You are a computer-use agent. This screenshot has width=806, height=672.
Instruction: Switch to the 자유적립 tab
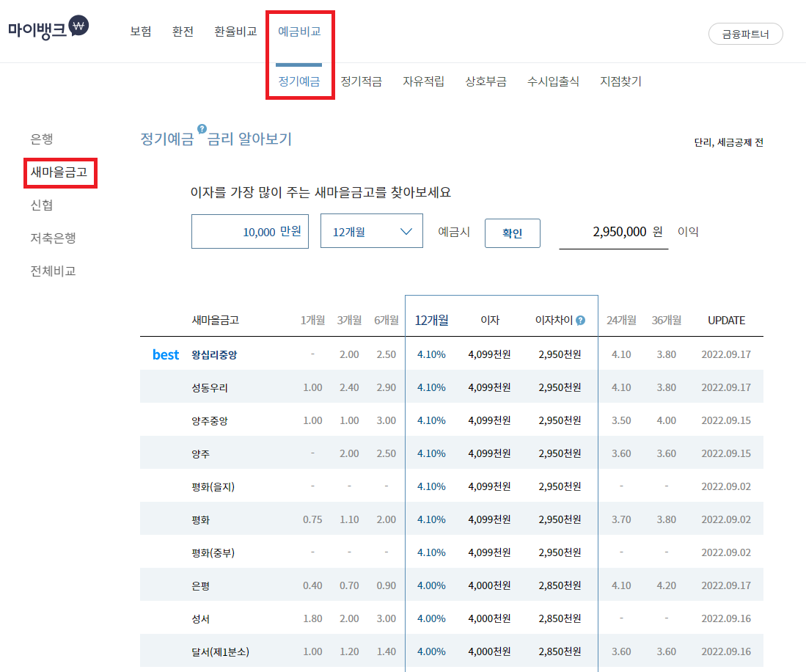[424, 81]
